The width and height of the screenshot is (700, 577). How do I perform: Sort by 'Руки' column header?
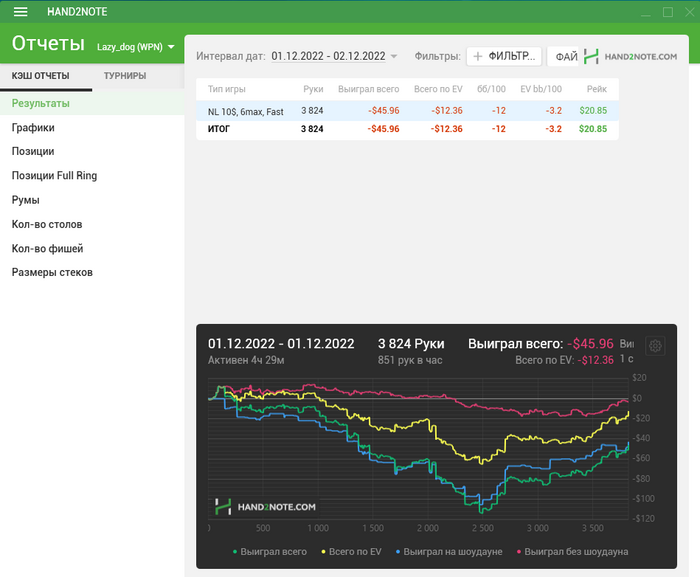[x=313, y=89]
